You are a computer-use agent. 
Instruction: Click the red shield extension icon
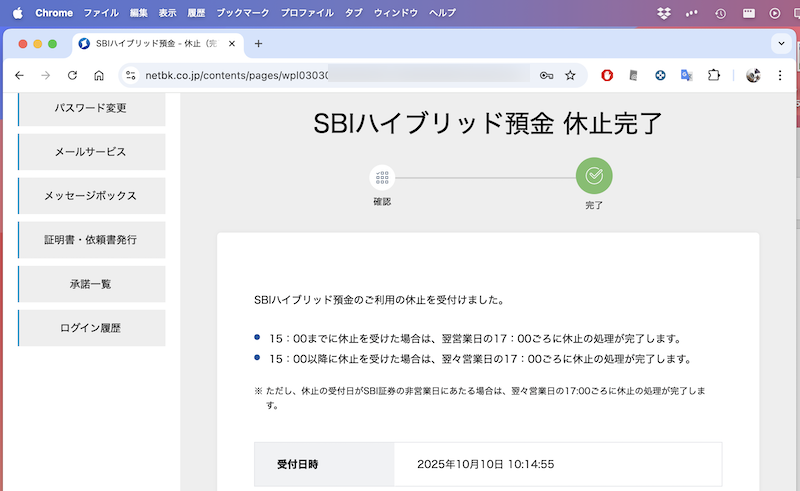pyautogui.click(x=607, y=75)
